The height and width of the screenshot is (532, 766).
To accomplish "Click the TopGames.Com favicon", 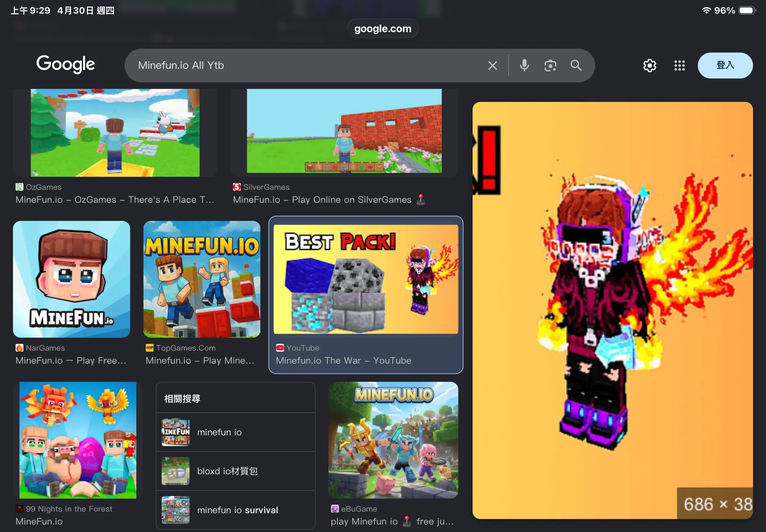I will pyautogui.click(x=149, y=348).
